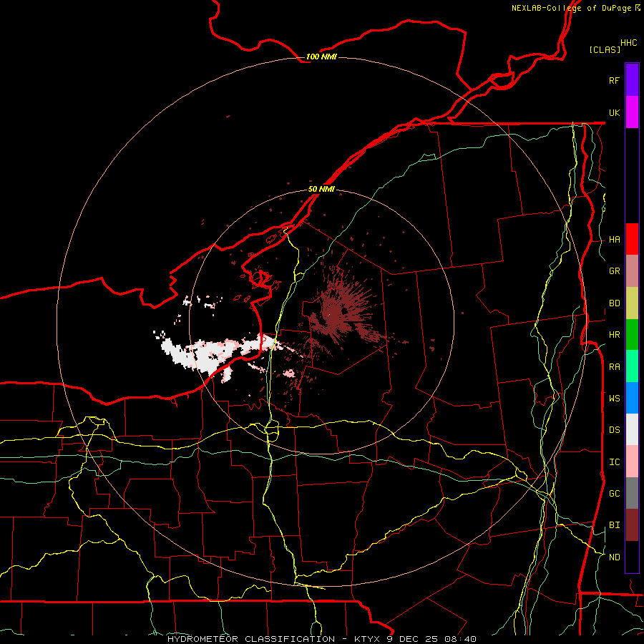Select the WS blue legend swatch
The image size is (644, 644).
632,398
